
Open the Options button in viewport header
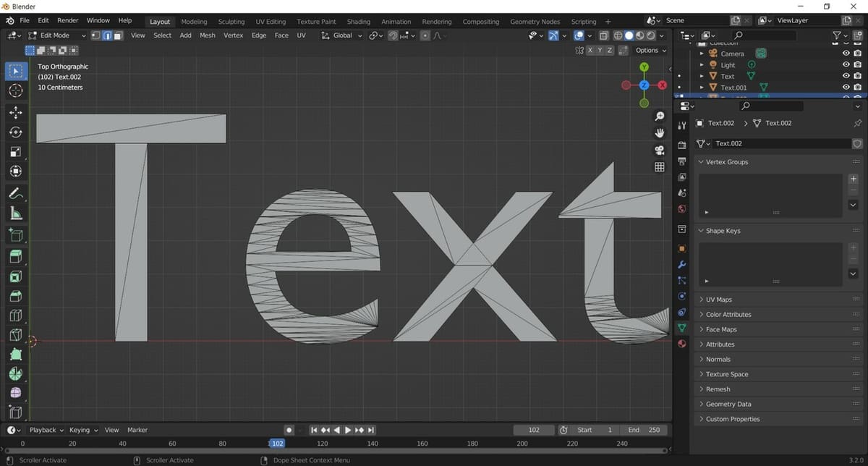650,51
